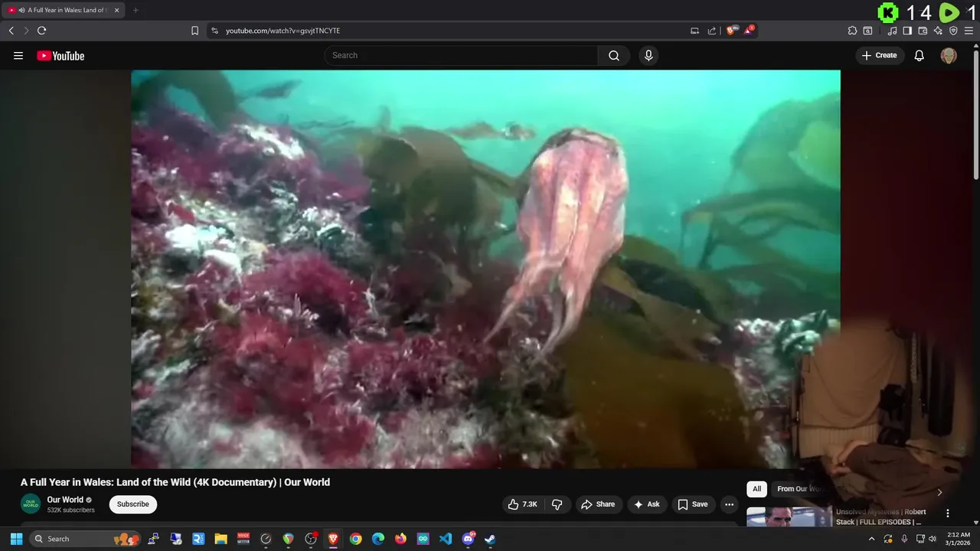Save the video with the Save button

[693, 504]
